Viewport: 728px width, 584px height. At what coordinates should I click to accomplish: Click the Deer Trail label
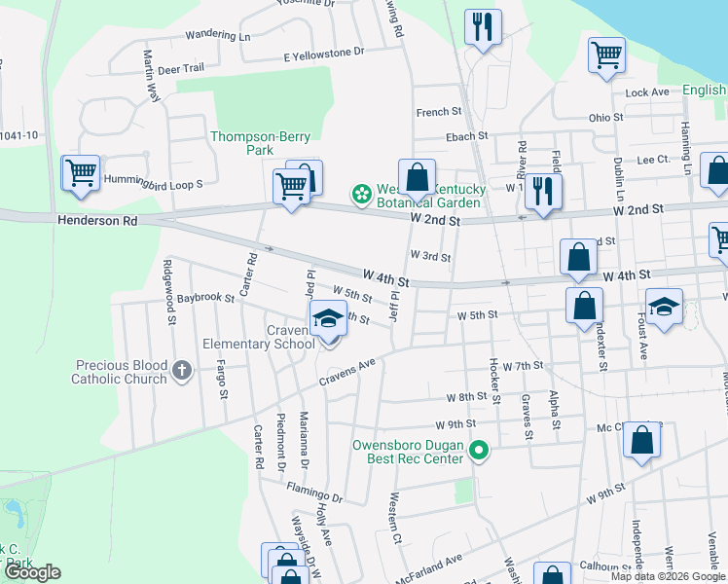[181, 69]
